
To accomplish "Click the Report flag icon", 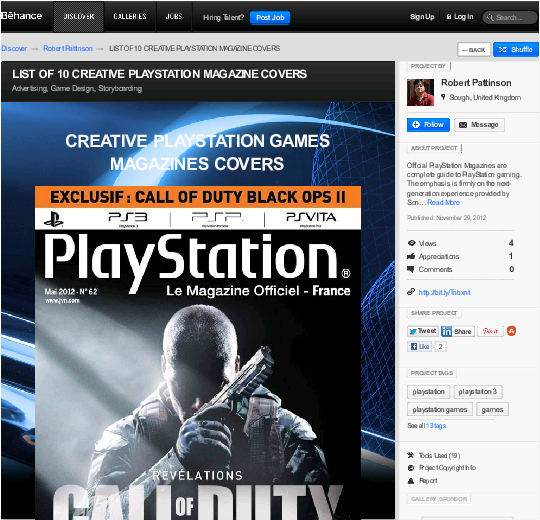I will [x=411, y=481].
